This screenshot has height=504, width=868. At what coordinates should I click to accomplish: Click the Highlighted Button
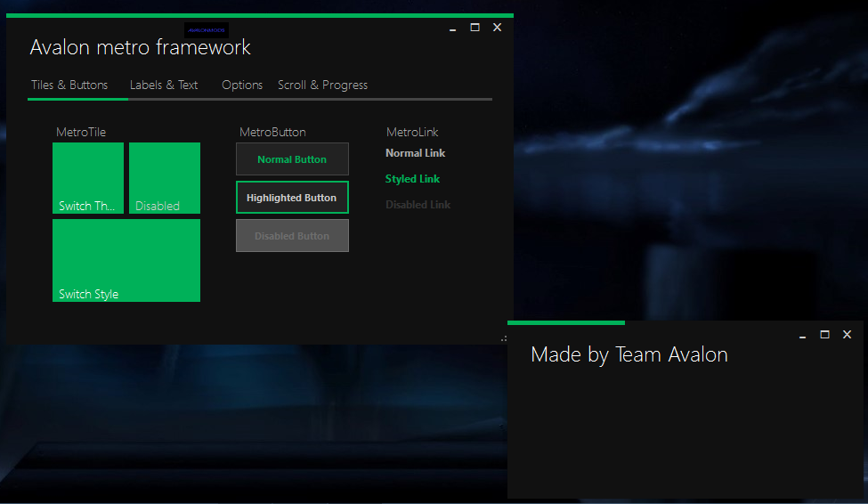(292, 198)
